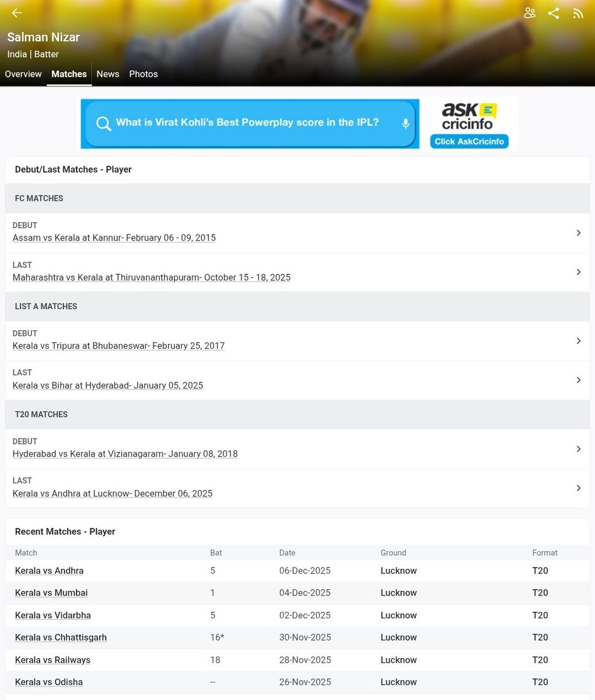Click the 16* score for Chhattisgarh match
The height and width of the screenshot is (700, 595).
tap(217, 638)
